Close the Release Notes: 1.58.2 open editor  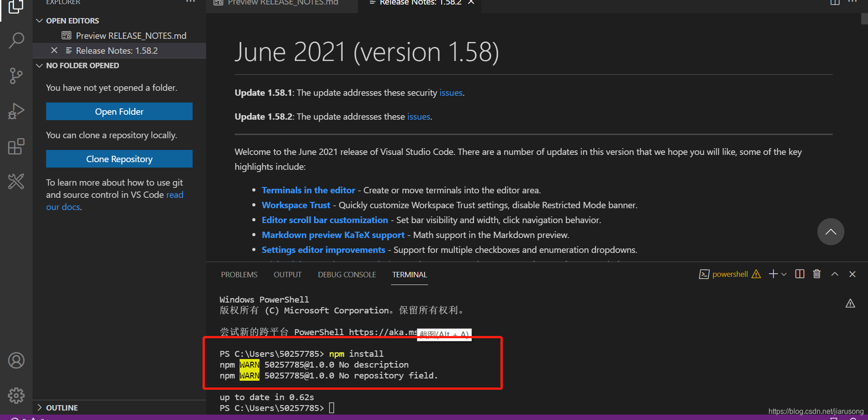pyautogui.click(x=54, y=51)
